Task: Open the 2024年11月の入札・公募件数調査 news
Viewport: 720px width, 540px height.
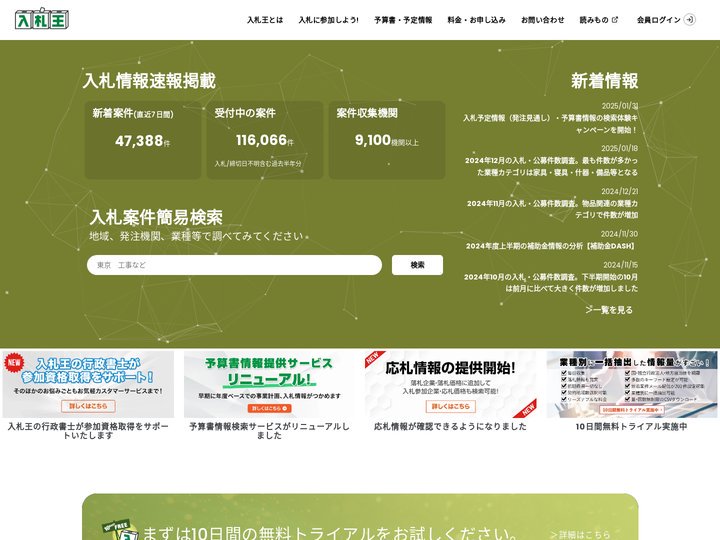Action: tap(552, 209)
